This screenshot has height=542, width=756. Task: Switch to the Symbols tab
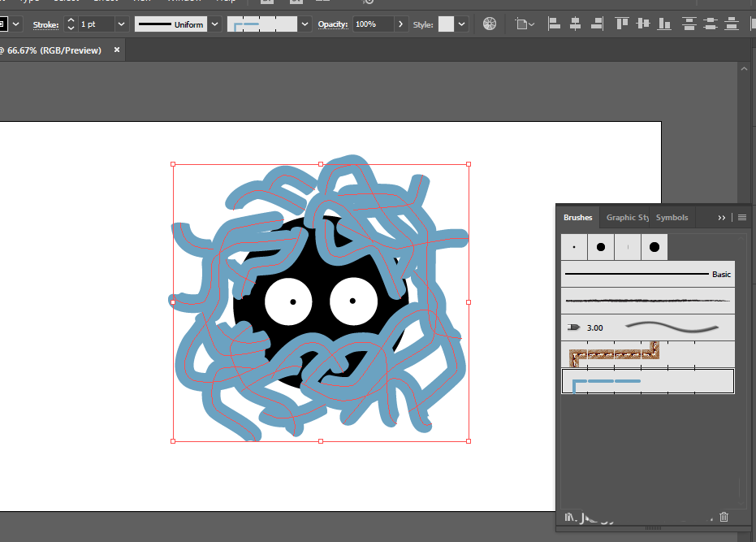672,218
